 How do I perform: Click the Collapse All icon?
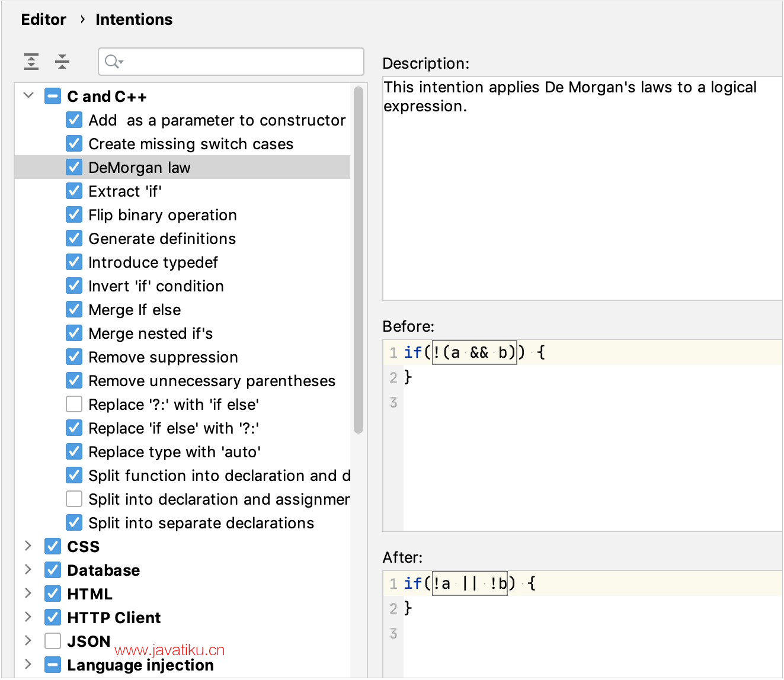(x=62, y=62)
